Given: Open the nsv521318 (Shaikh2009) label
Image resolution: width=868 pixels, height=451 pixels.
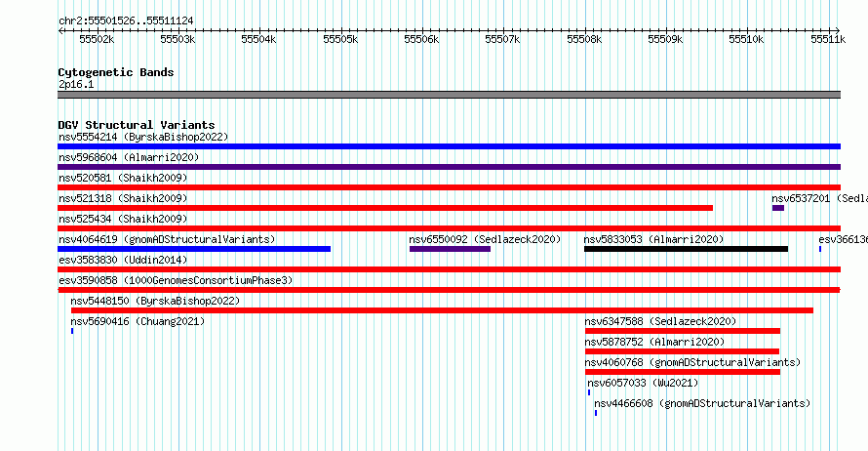Looking at the screenshot, I should (123, 198).
